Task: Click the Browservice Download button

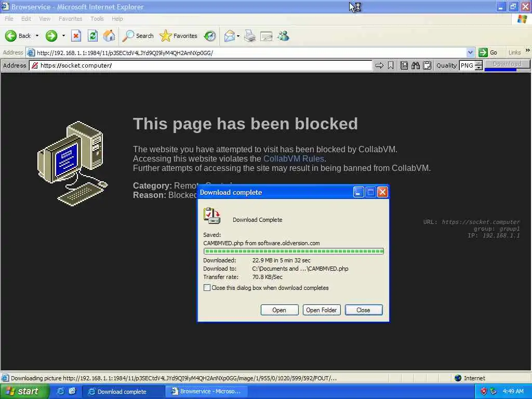Action: click(x=507, y=64)
